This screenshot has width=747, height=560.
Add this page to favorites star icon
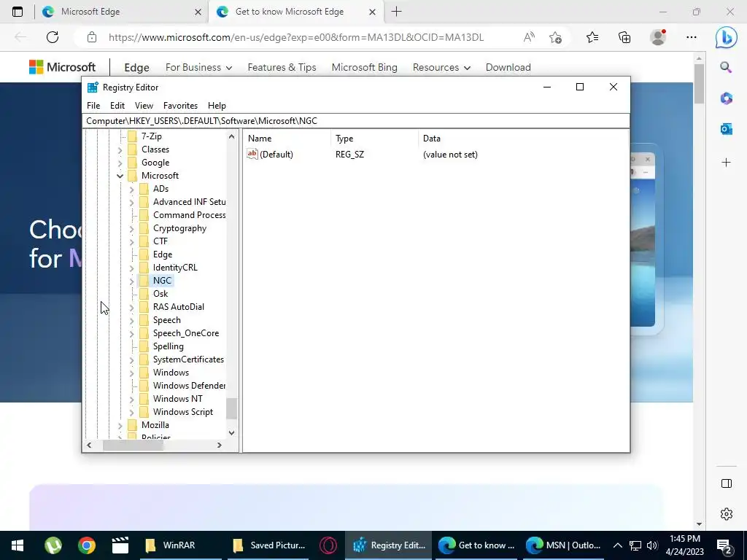click(x=555, y=37)
